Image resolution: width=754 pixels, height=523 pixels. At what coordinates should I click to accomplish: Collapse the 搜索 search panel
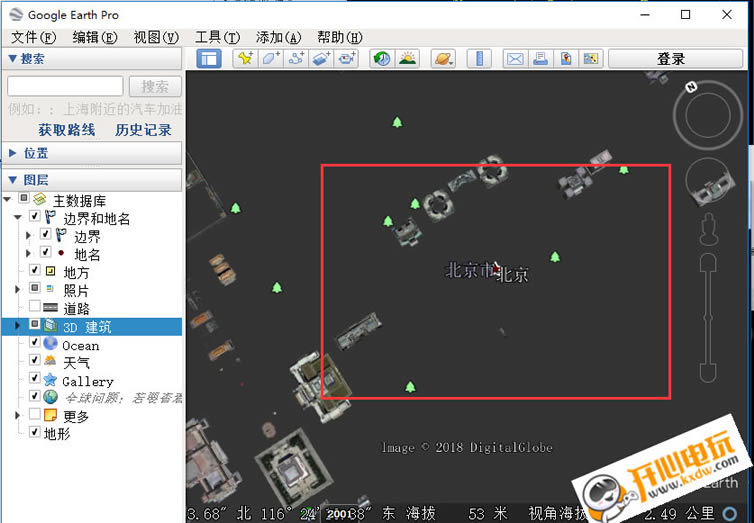pos(12,59)
